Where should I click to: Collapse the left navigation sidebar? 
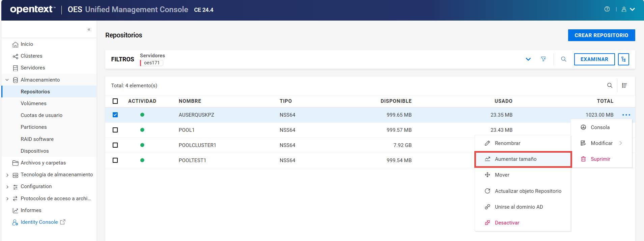point(89,30)
